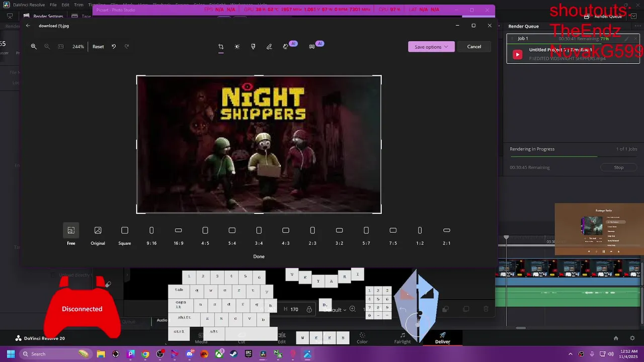This screenshot has height=362, width=644.
Task: Click the rendering progress bar
Action: [x=574, y=156]
